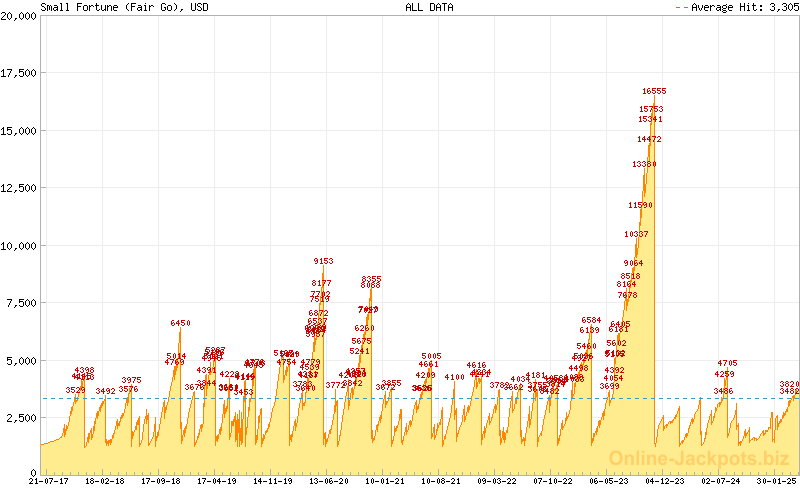Click the 16555 peak value label
Screen dimensions: 800x490
[654, 91]
